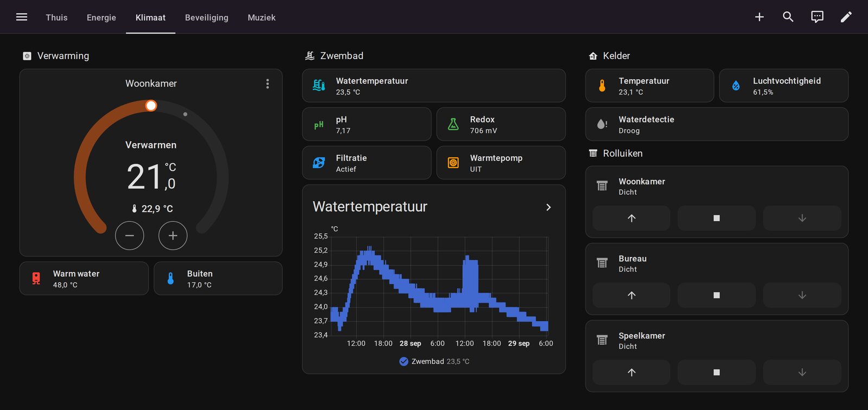Open the assistant chat icon

[x=817, y=17]
